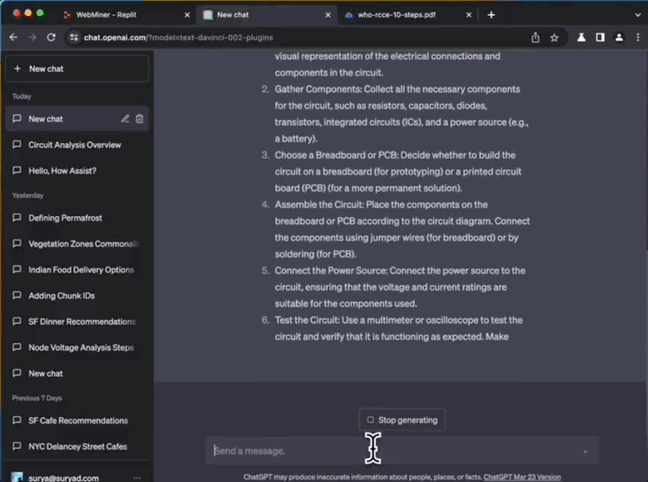Click the browser back arrow

tap(13, 37)
